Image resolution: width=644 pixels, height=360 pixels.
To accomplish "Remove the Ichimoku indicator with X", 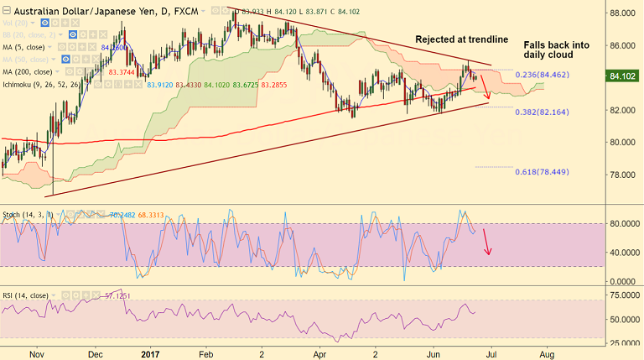I will pos(138,84).
